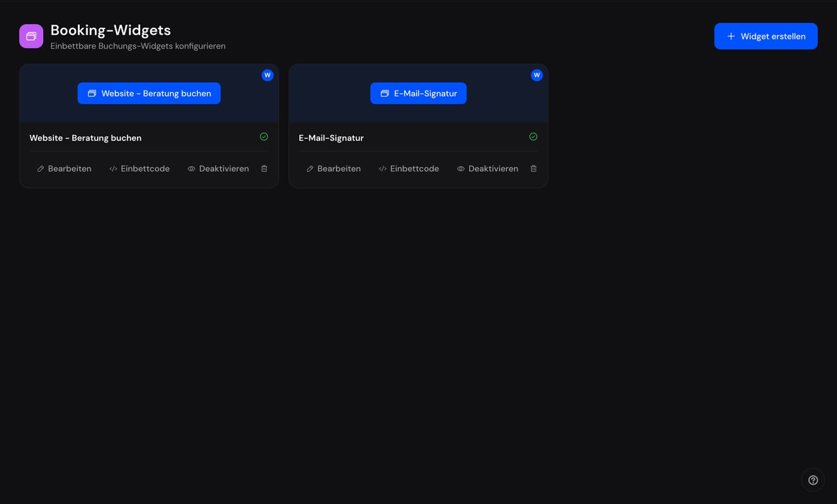Create a new widget with Widget erstellen
Screen dimensions: 837x504
pos(766,36)
